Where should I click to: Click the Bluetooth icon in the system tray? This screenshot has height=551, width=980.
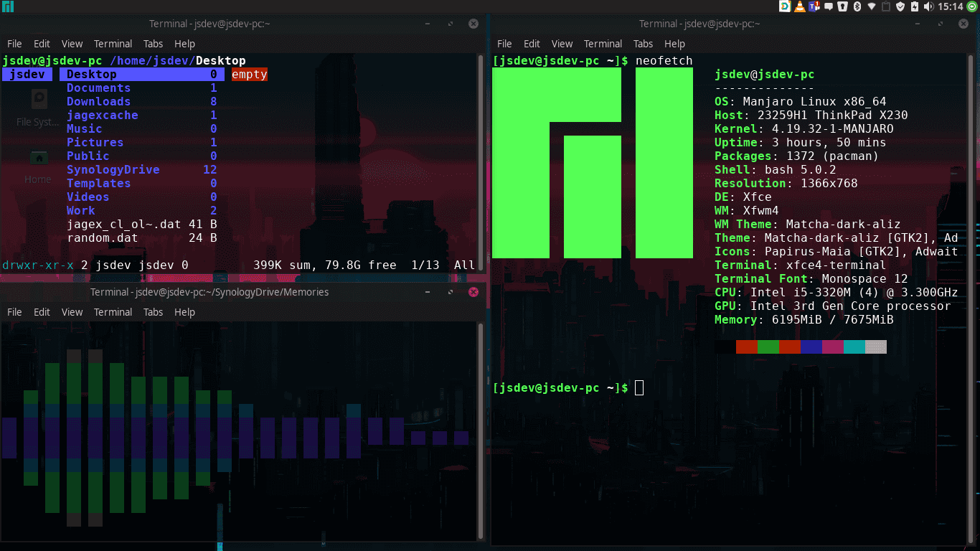point(857,6)
